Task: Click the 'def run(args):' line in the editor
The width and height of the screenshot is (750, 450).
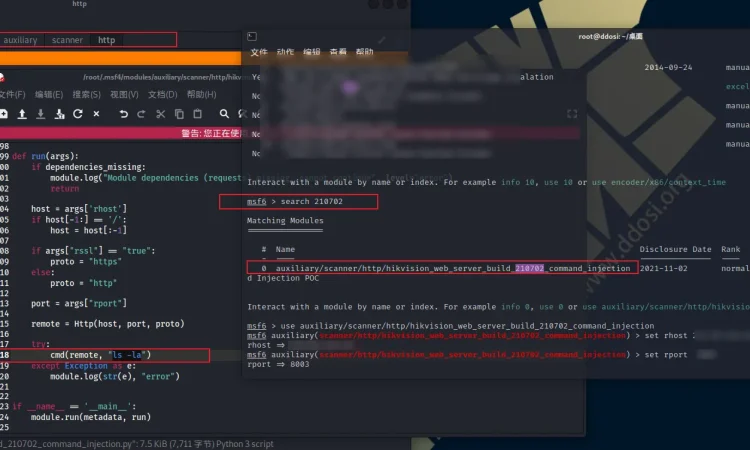Action: tap(45, 156)
